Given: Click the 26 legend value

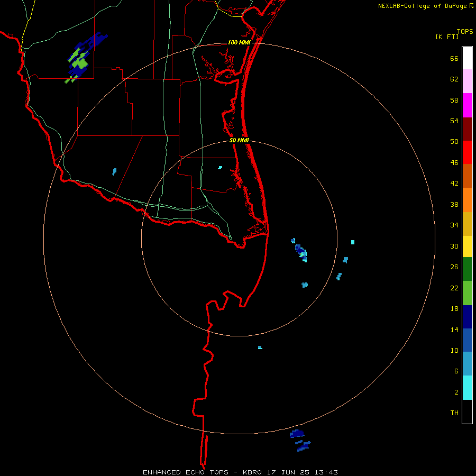Looking at the screenshot, I should click(x=454, y=267).
